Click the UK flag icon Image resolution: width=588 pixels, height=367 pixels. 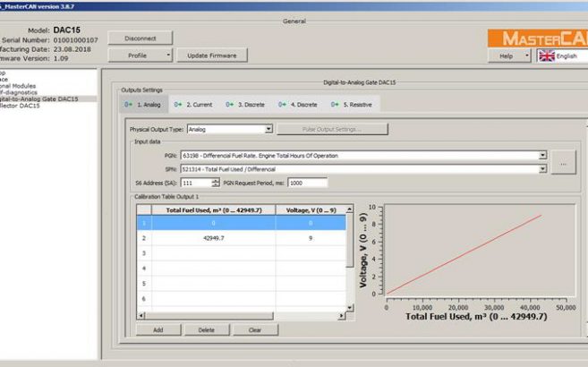pyautogui.click(x=546, y=55)
